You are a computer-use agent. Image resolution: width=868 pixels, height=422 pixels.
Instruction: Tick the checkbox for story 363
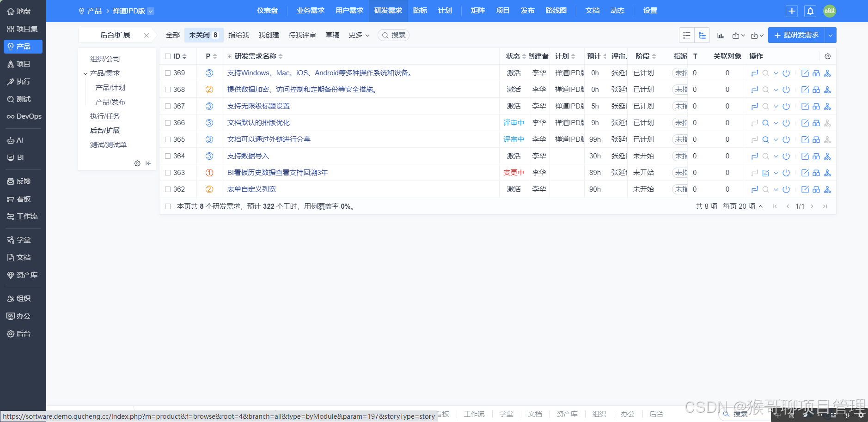168,173
